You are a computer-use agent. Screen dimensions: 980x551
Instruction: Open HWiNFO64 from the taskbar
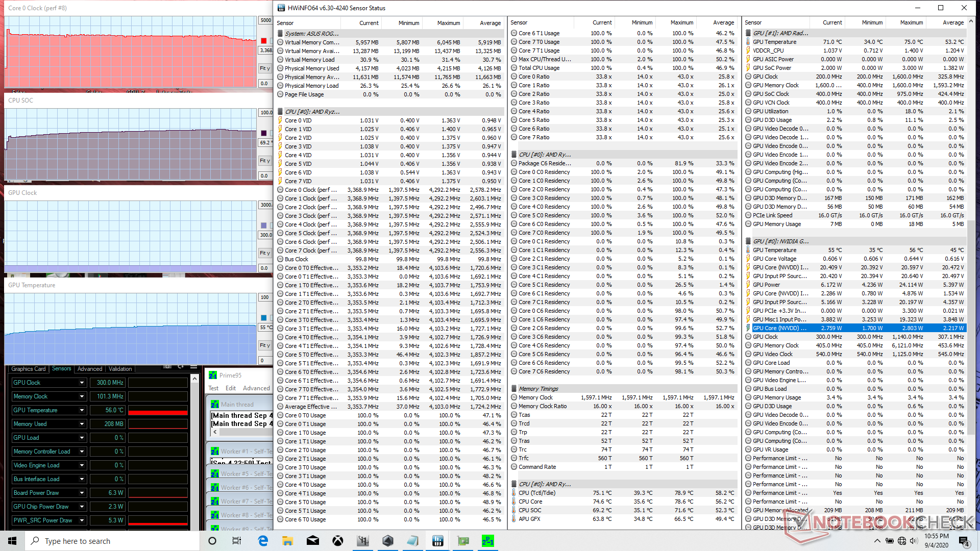(x=437, y=541)
